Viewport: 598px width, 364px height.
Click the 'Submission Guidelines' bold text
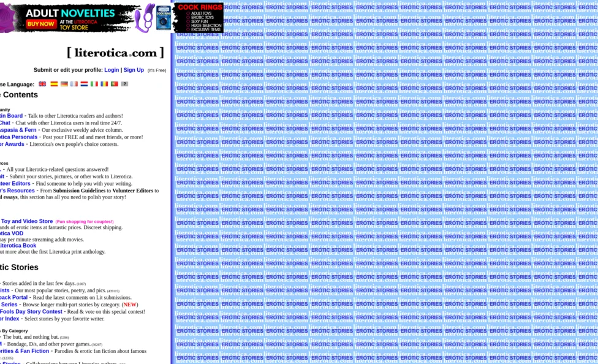point(79,191)
